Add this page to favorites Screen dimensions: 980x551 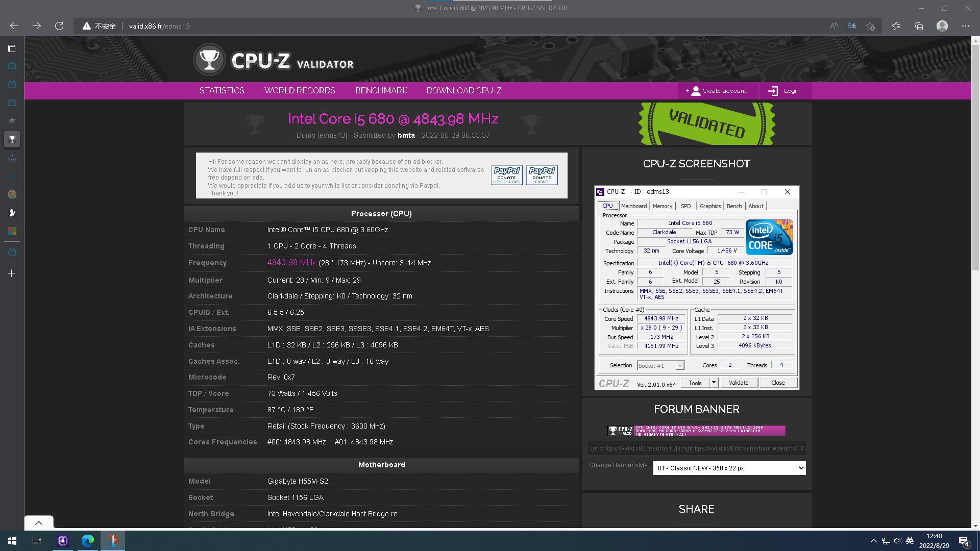tap(871, 26)
